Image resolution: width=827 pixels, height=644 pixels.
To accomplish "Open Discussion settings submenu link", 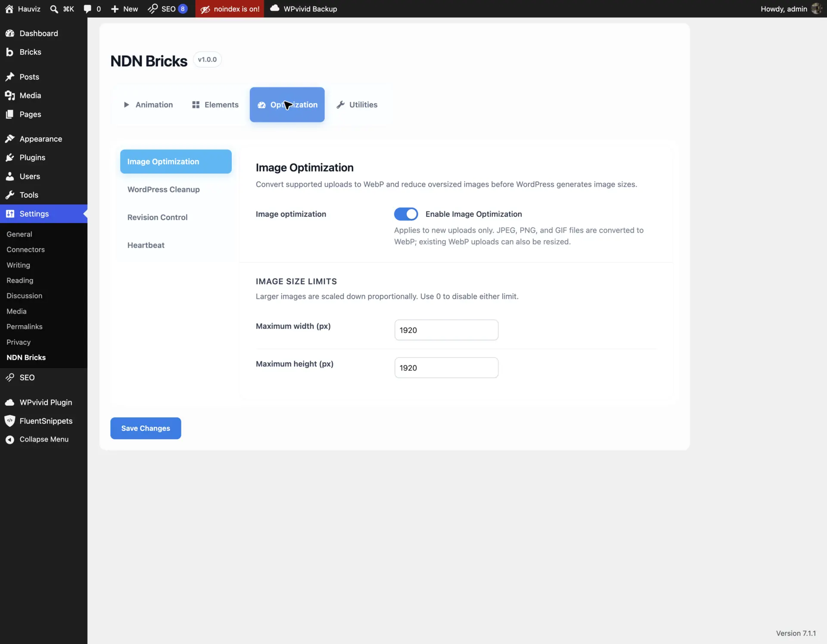I will click(x=24, y=296).
